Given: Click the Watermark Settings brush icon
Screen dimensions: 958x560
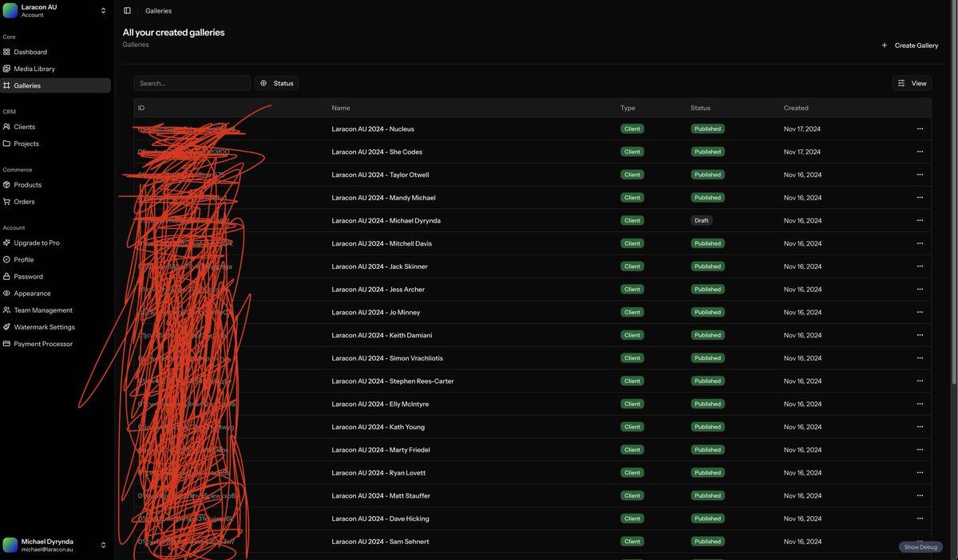Looking at the screenshot, I should click(x=6, y=327).
